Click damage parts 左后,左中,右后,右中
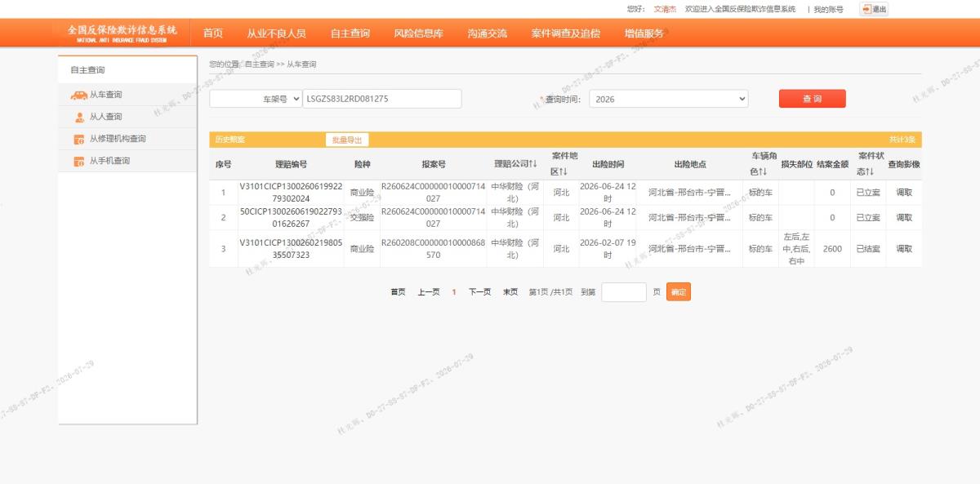This screenshot has width=980, height=484. coord(796,249)
